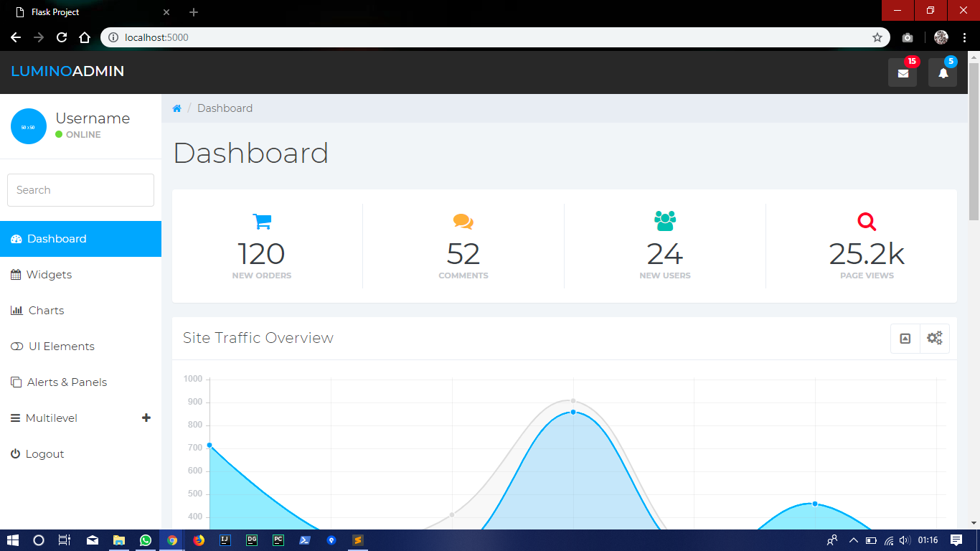
Task: Click the LUMINOADMIN brand logo
Action: [x=67, y=71]
